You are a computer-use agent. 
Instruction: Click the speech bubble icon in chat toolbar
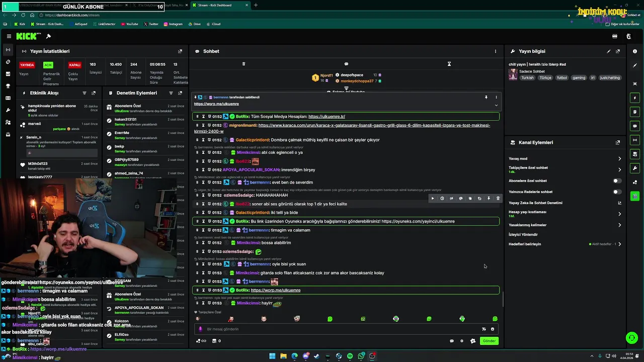346,64
